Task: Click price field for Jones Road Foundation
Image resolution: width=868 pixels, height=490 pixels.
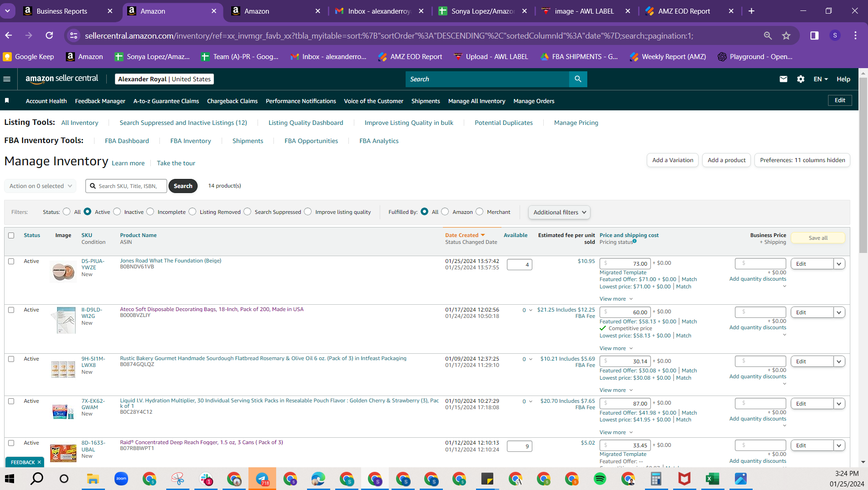Action: coord(625,264)
